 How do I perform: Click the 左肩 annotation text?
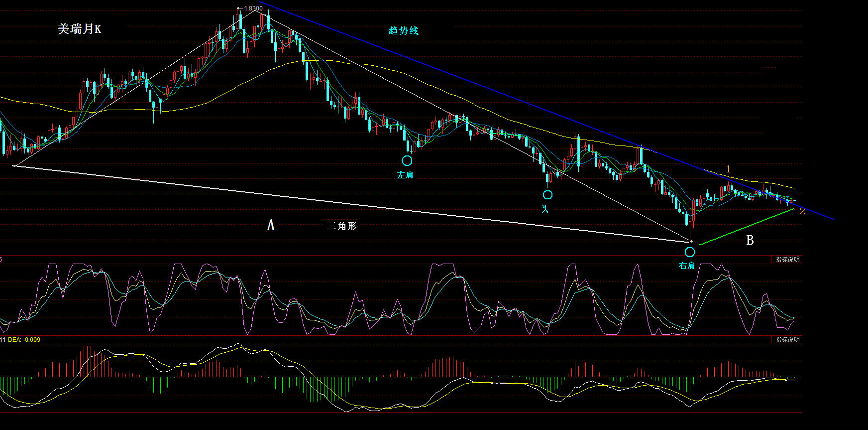coord(405,175)
